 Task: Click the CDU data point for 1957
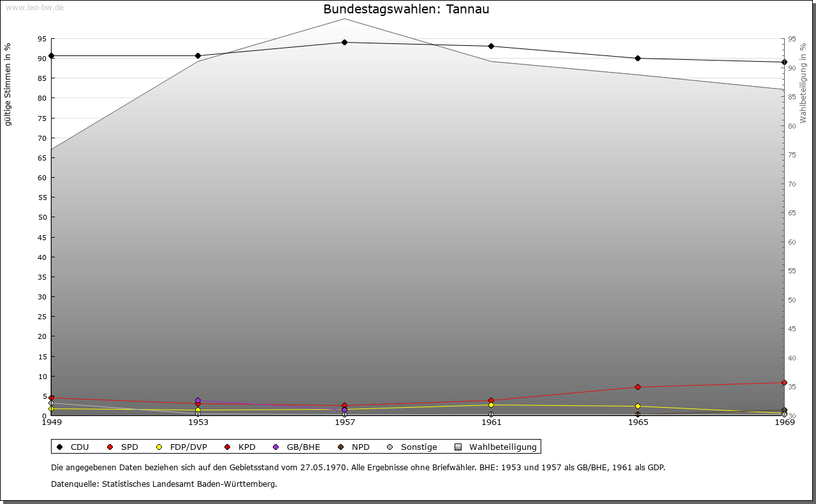point(344,43)
